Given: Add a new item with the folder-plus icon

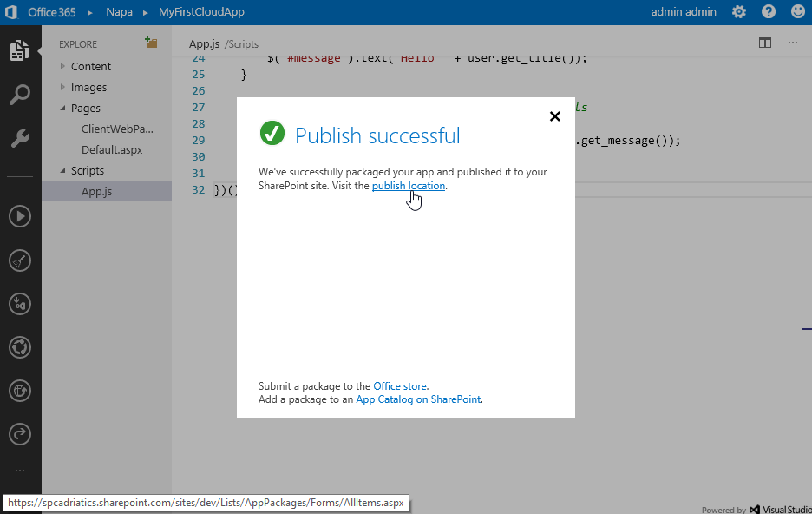Looking at the screenshot, I should click(151, 43).
